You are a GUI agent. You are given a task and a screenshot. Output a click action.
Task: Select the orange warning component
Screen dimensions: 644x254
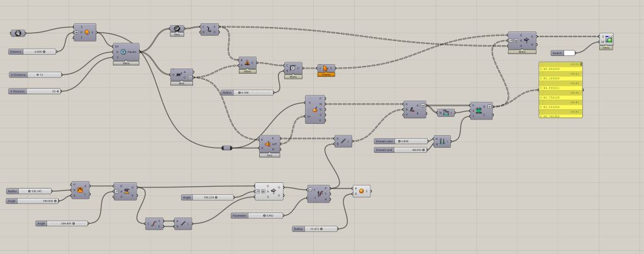[326, 69]
